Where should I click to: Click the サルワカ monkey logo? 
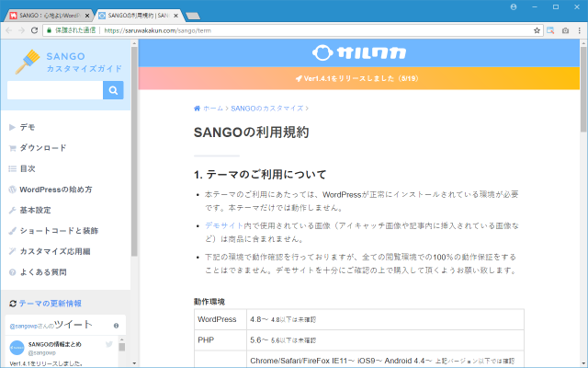click(x=359, y=53)
